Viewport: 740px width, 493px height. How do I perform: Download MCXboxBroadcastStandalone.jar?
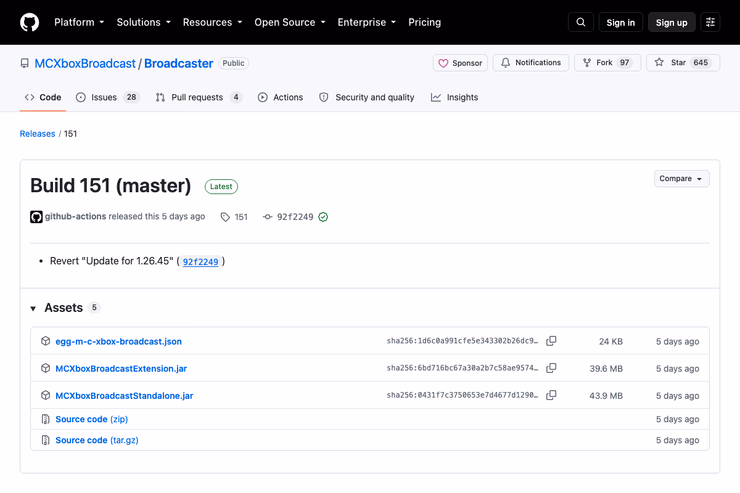point(124,395)
